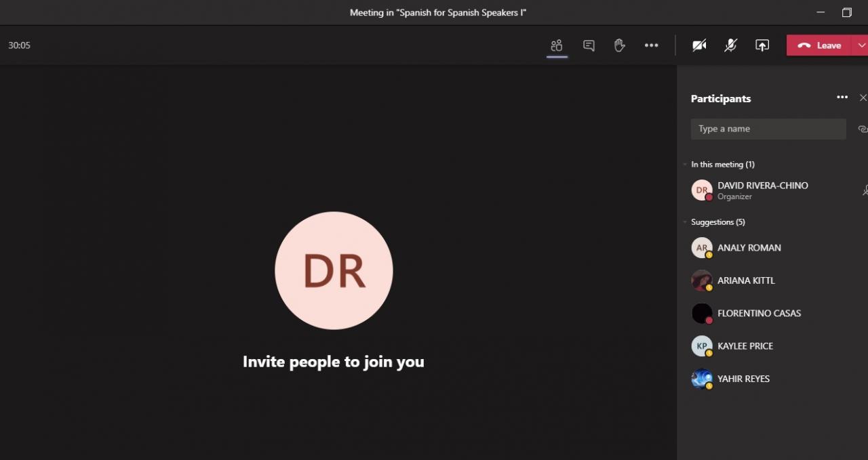Raise your hand icon

coord(619,45)
